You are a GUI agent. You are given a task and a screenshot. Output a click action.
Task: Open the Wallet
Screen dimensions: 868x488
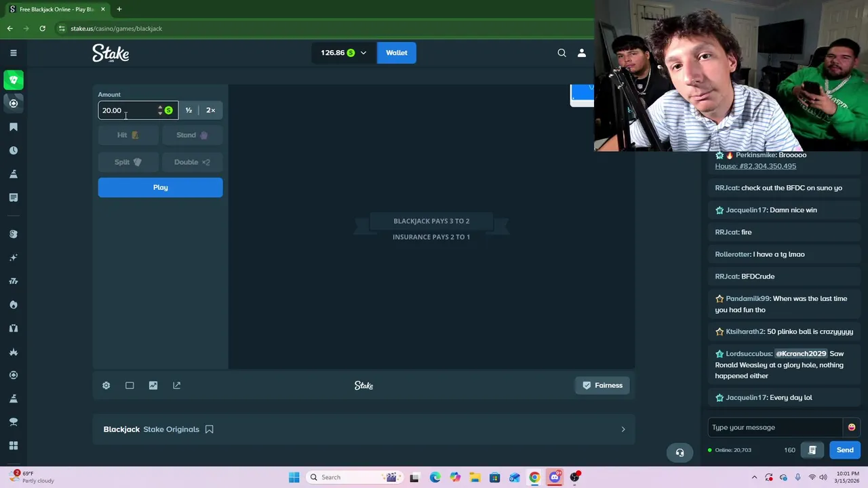click(397, 53)
